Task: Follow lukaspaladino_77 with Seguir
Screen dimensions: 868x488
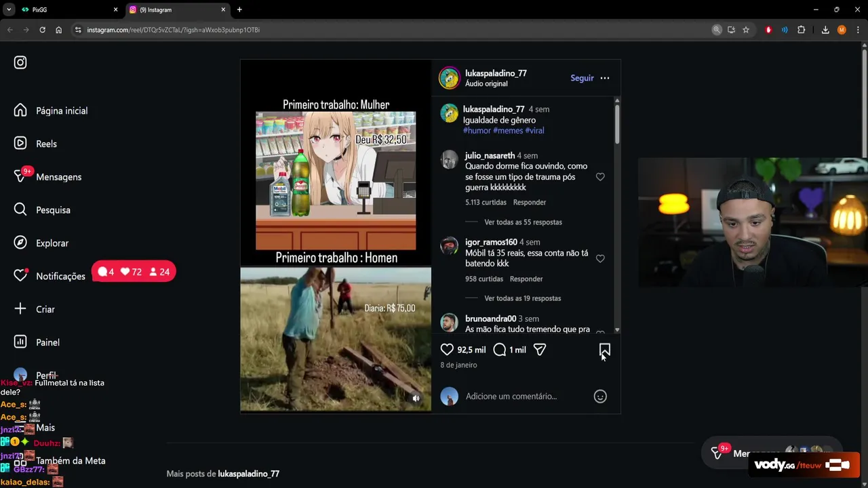Action: (582, 78)
